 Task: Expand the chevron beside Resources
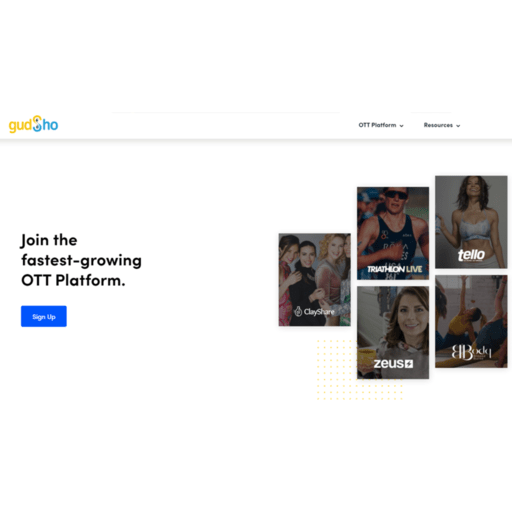(458, 126)
